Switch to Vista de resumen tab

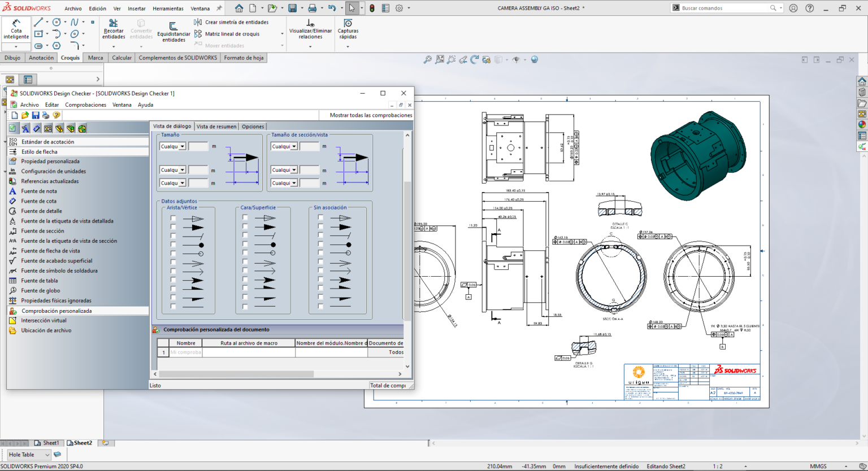click(x=216, y=127)
